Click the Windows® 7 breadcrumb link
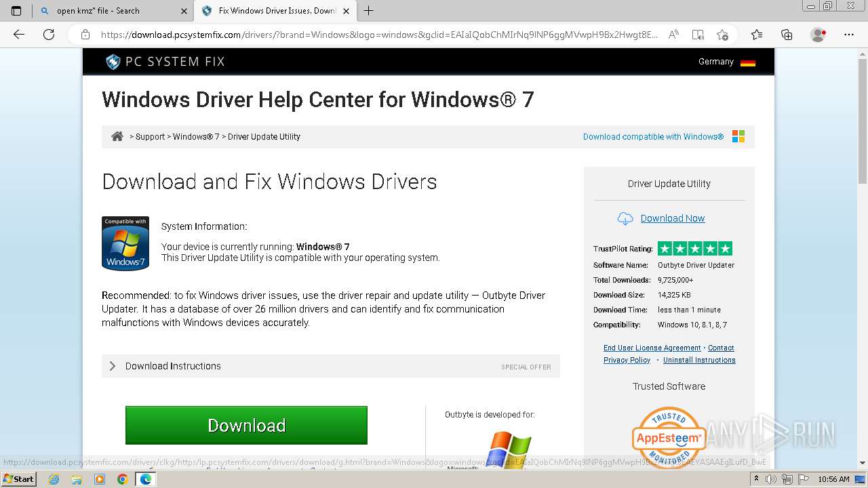This screenshot has height=488, width=868. tap(196, 137)
